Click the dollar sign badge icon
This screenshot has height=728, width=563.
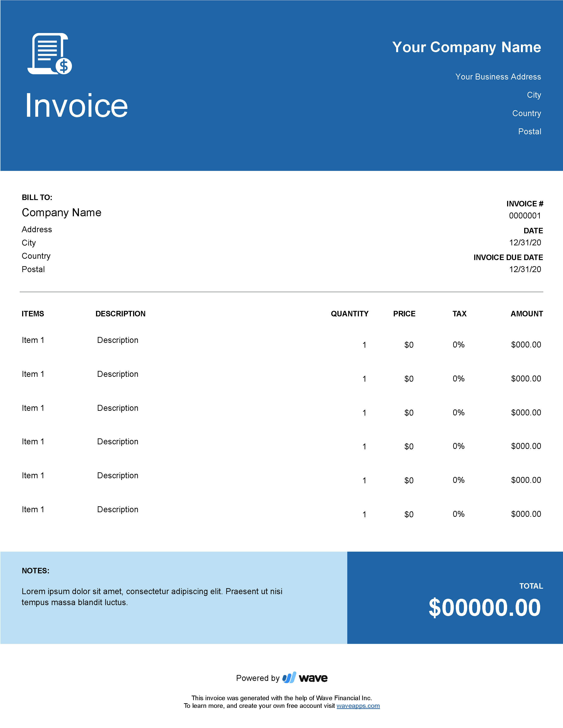64,69
